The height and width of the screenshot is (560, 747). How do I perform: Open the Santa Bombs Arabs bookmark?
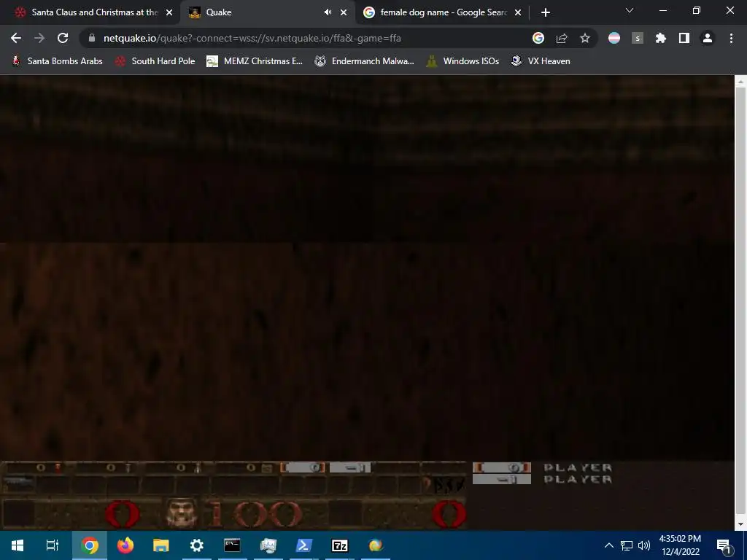[x=57, y=61]
